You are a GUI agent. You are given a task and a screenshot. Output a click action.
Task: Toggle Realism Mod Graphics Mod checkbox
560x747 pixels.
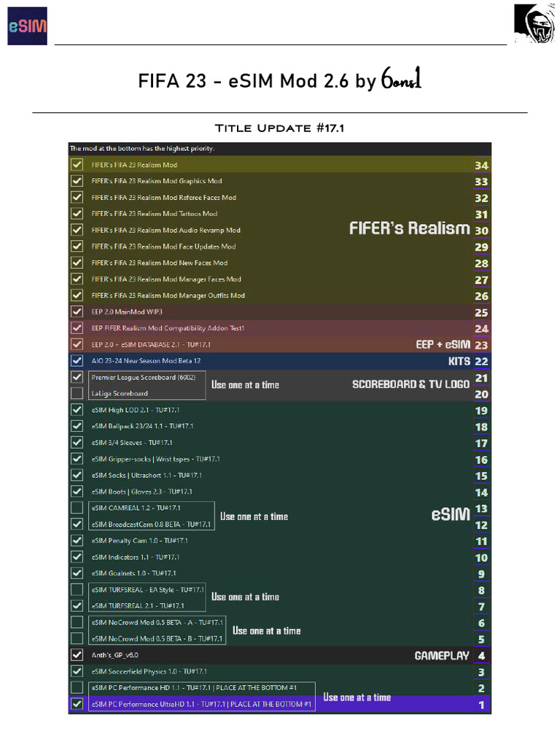(x=77, y=181)
